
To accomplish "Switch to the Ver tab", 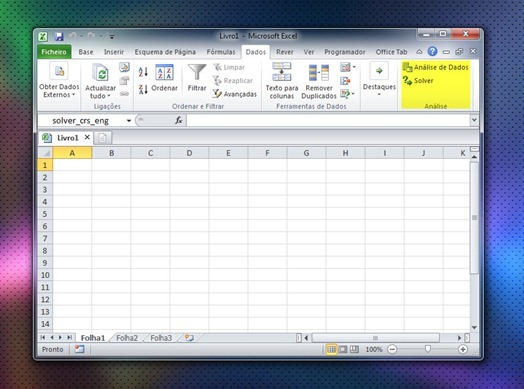I will coord(309,52).
